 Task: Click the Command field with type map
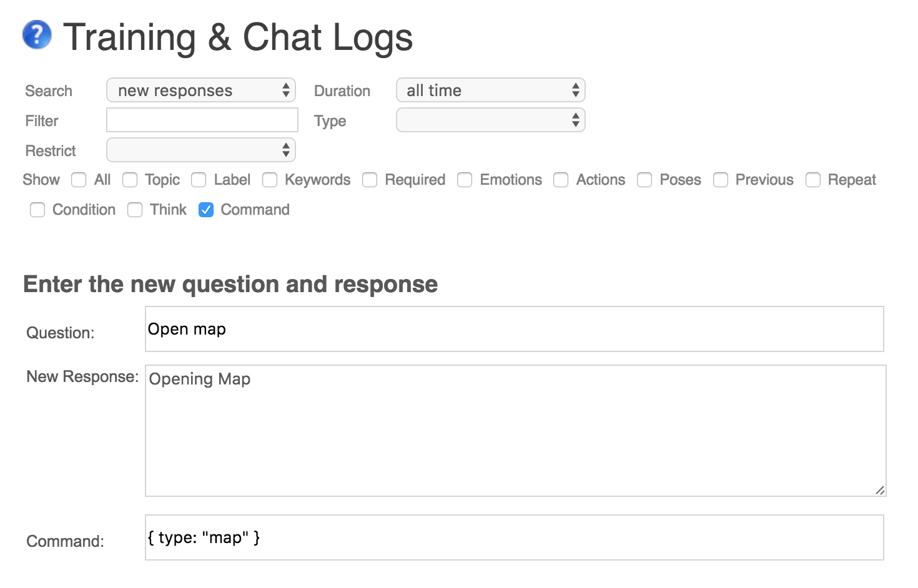click(x=515, y=537)
